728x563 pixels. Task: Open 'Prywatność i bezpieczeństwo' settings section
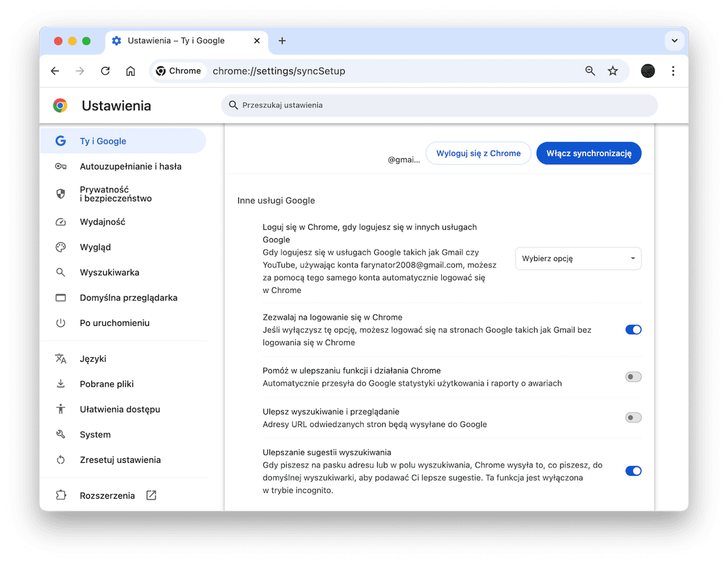click(116, 194)
